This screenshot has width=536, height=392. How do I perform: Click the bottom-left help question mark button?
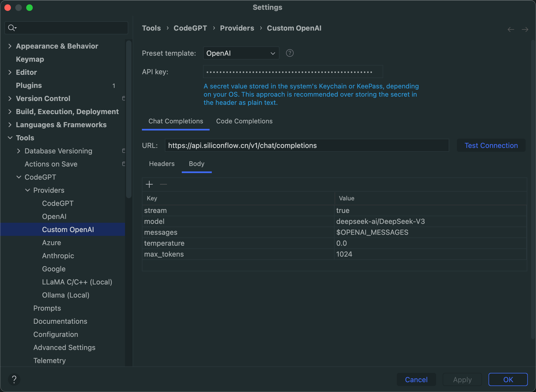tap(14, 379)
